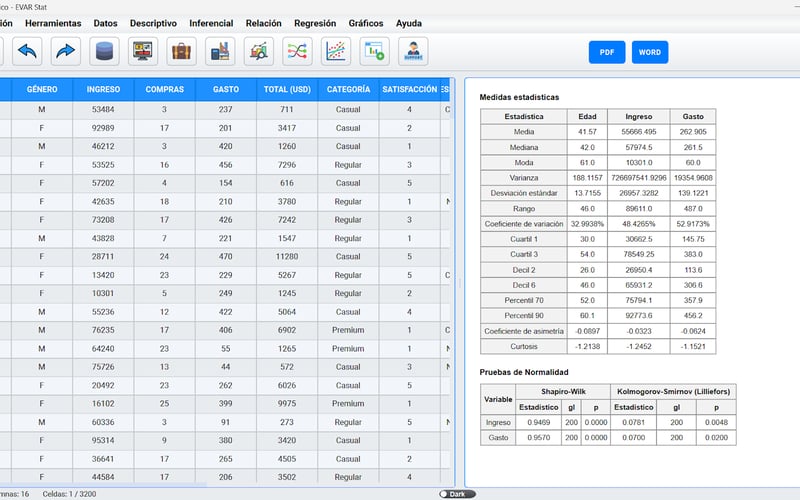This screenshot has width=800, height=500.
Task: Click ingreso cell 44584
Action: point(103,477)
